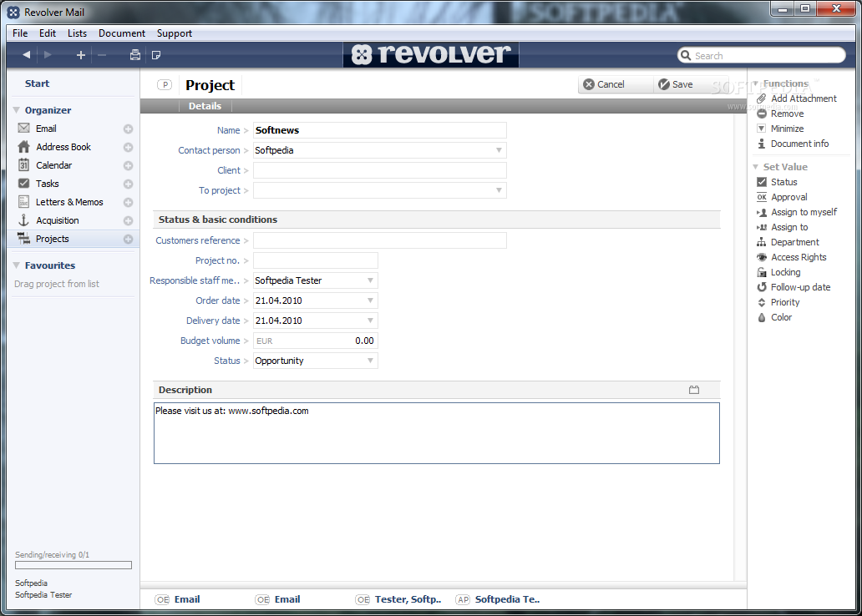Click the Document info icon

pos(762,144)
